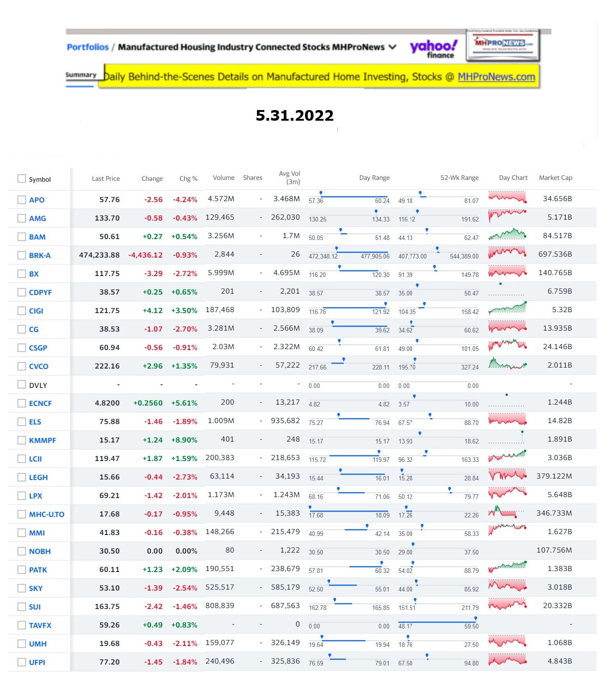Sort by Chg % column header
The width and height of the screenshot is (616, 677).
tap(188, 178)
